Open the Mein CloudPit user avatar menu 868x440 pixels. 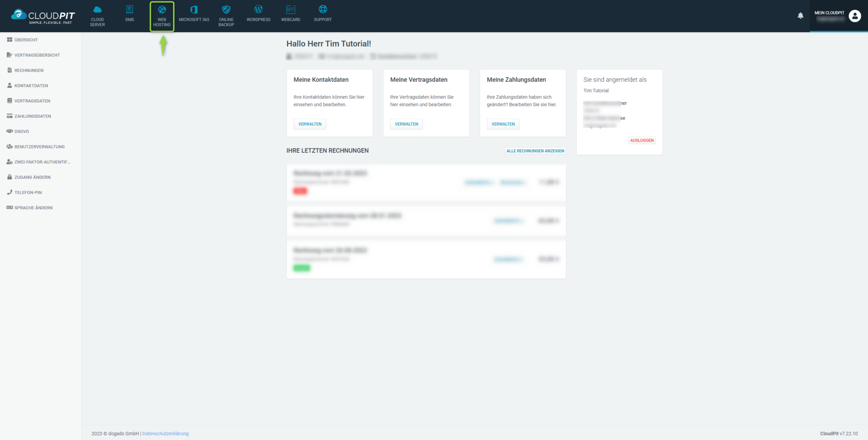pos(854,16)
